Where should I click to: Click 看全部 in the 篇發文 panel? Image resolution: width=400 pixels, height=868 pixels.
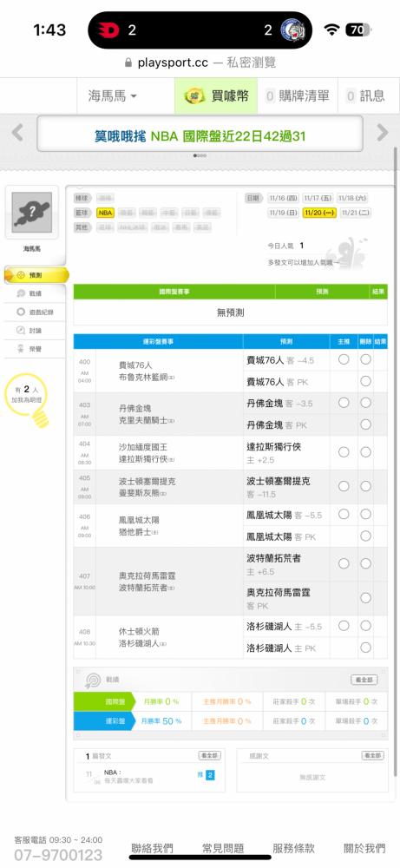pos(210,756)
